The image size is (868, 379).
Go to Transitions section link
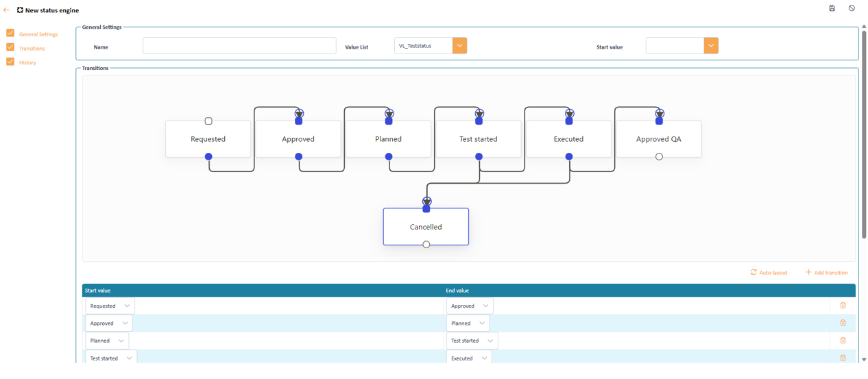click(32, 49)
